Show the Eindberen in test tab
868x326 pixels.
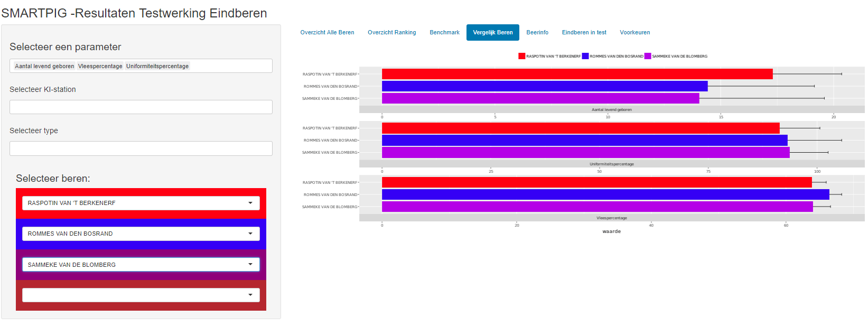pos(584,32)
